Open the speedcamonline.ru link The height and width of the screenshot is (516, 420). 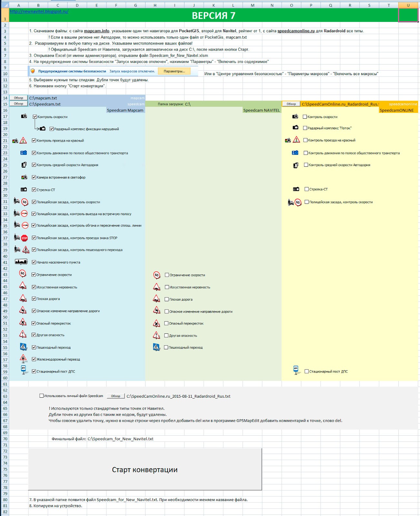(296, 31)
